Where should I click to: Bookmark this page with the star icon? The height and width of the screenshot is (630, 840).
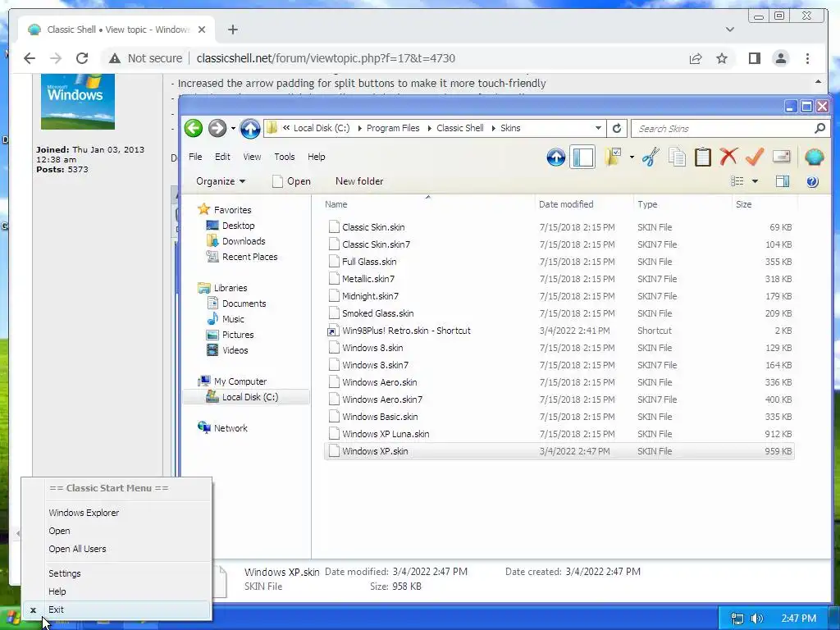[x=722, y=58]
